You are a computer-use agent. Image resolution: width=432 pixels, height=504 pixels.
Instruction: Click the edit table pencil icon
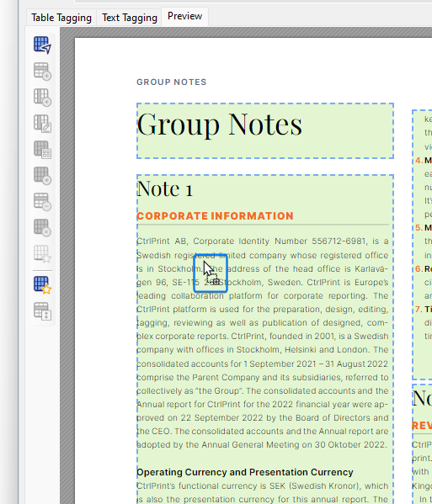42,124
